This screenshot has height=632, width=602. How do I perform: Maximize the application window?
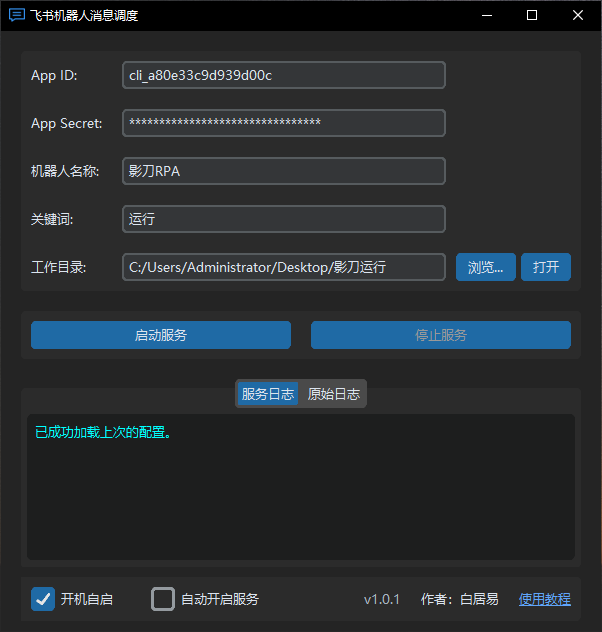coord(532,16)
